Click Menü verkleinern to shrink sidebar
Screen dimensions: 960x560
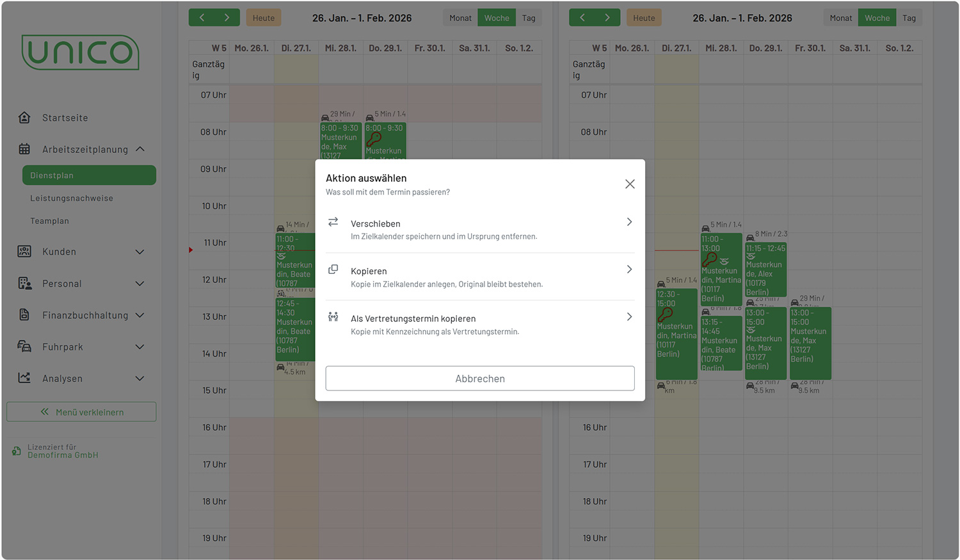[81, 412]
